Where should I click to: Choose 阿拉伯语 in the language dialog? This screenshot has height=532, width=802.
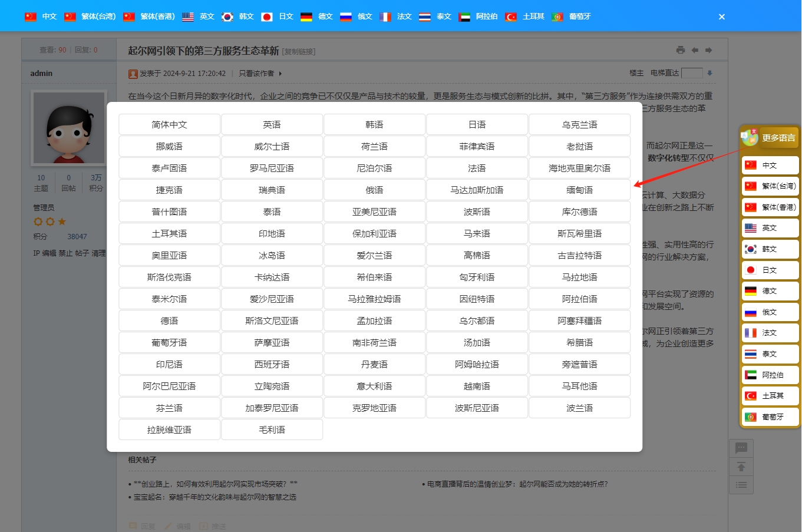tap(580, 299)
